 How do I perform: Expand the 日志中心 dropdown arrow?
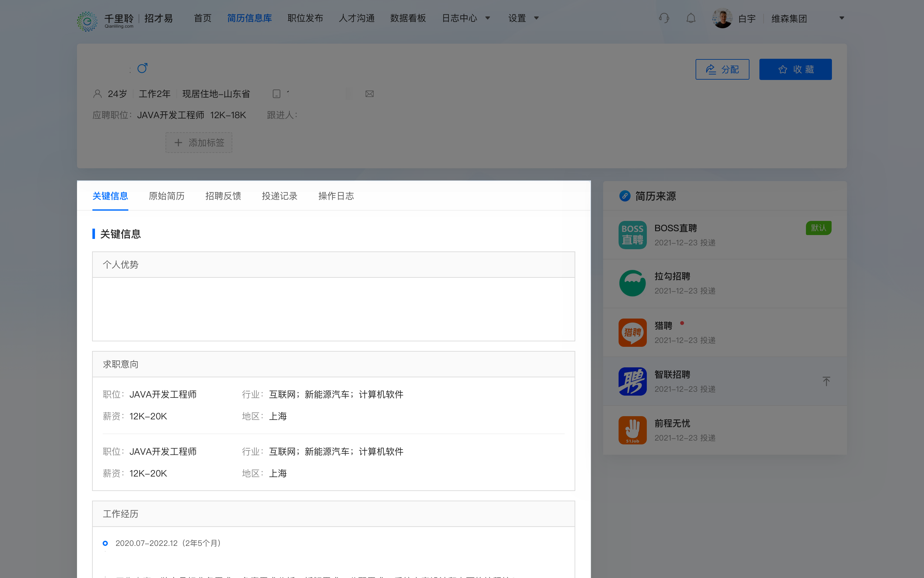[x=488, y=18]
